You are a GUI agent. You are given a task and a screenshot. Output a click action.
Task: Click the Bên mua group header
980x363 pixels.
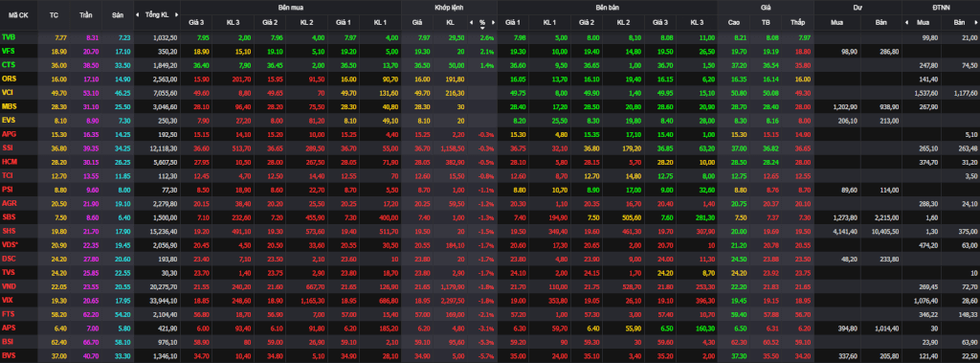pyautogui.click(x=291, y=7)
